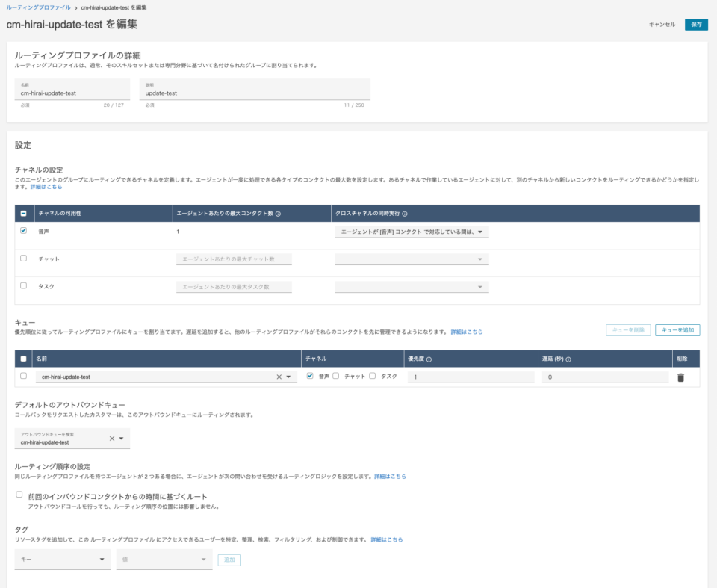This screenshot has width=717, height=588.
Task: Click the info icon beside 遅延 (秒)
Action: coord(570,359)
